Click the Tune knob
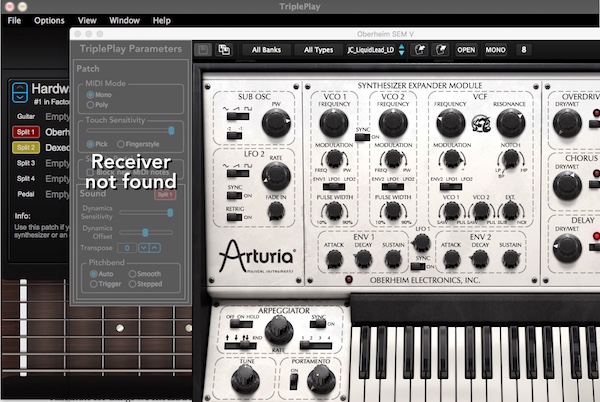This screenshot has width=600, height=402. (245, 379)
